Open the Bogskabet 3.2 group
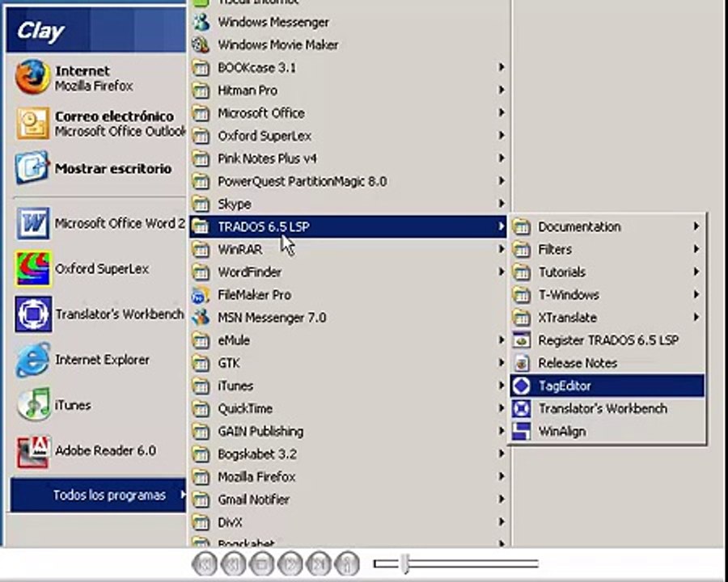 [x=348, y=454]
